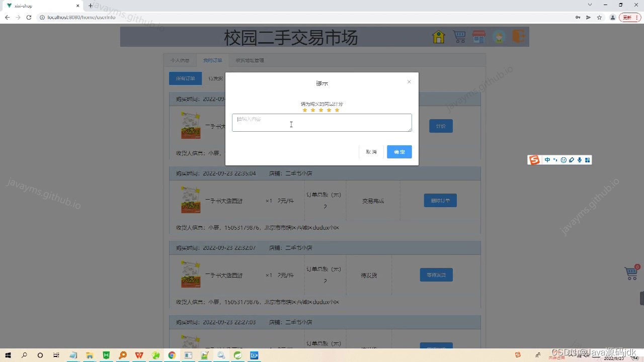Viewport: 644px width, 362px height.
Task: Select the first rating star
Action: (x=305, y=110)
